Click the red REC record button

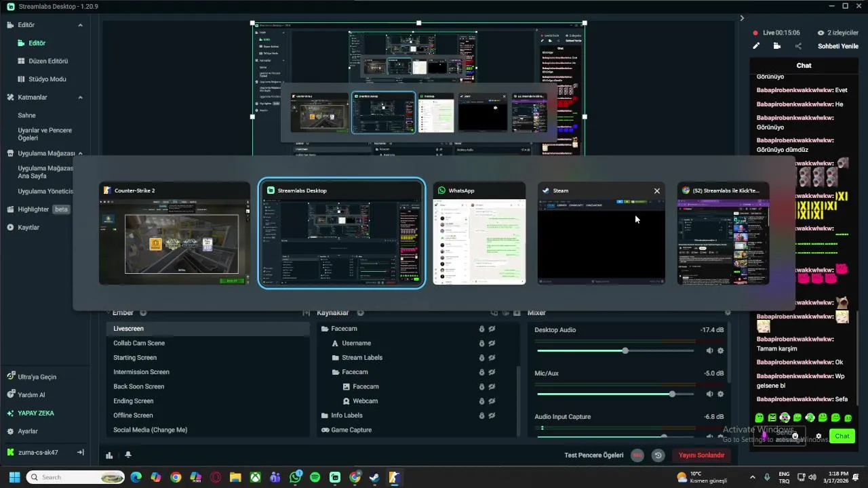pyautogui.click(x=637, y=455)
